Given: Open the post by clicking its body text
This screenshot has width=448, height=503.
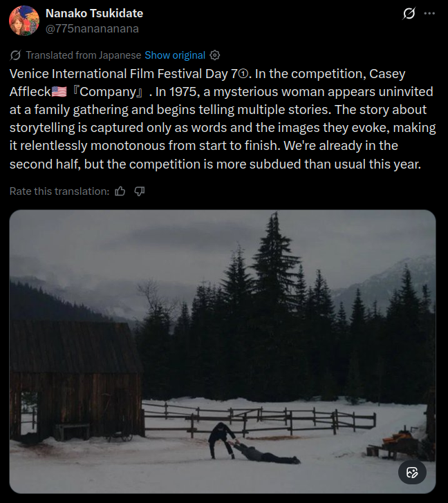Looking at the screenshot, I should pos(223,119).
